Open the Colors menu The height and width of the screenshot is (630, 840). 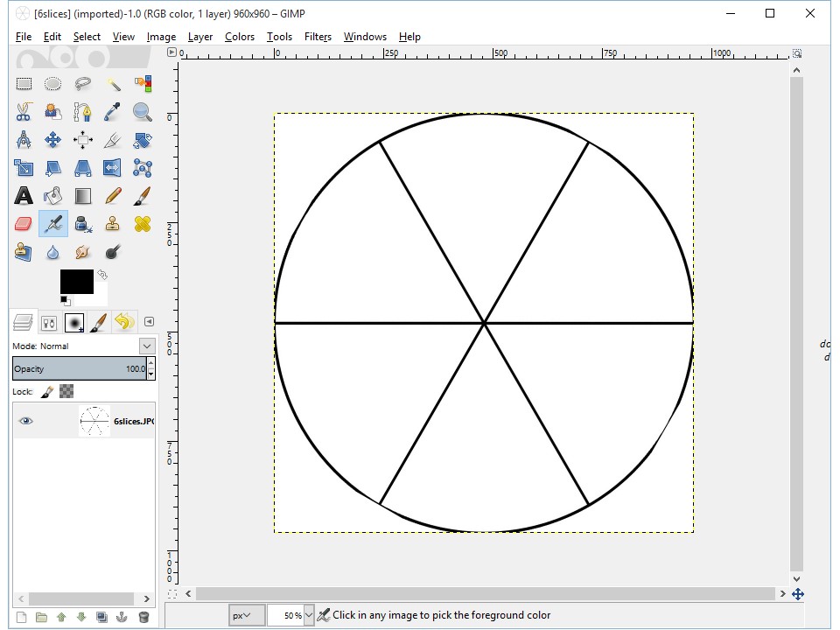pyautogui.click(x=240, y=37)
